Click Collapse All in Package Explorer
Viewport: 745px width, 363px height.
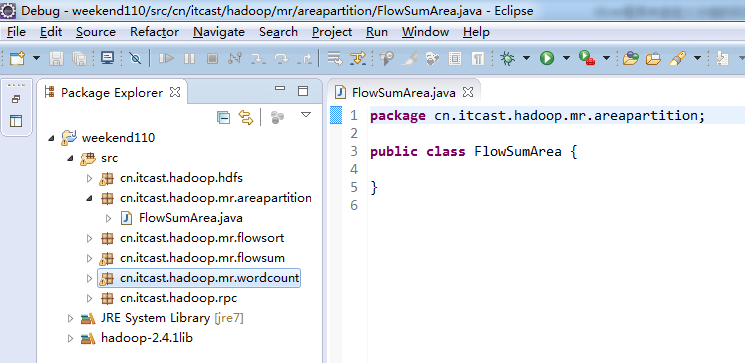point(223,117)
